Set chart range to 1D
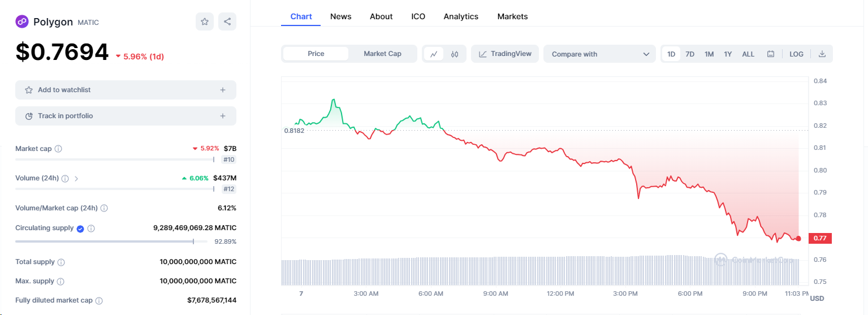Screen dimensions: 868x315 [x=671, y=54]
